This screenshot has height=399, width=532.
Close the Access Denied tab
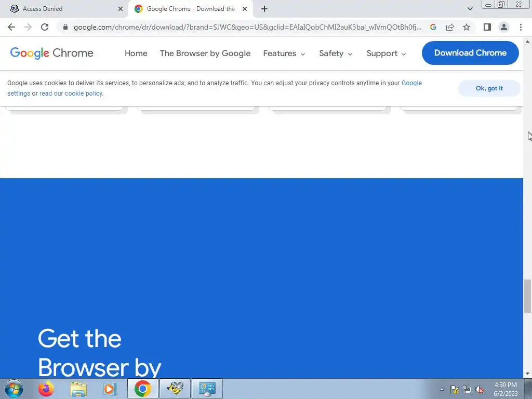coord(121,9)
